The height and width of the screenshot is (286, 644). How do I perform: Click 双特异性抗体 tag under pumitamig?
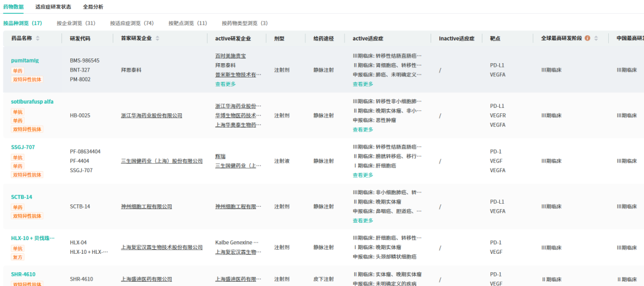pyautogui.click(x=27, y=80)
